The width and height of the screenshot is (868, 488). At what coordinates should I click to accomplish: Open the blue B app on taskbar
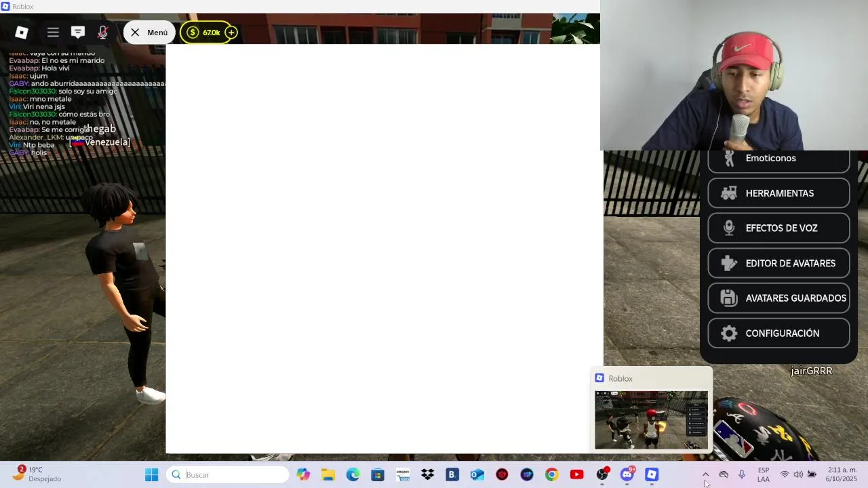pos(452,475)
